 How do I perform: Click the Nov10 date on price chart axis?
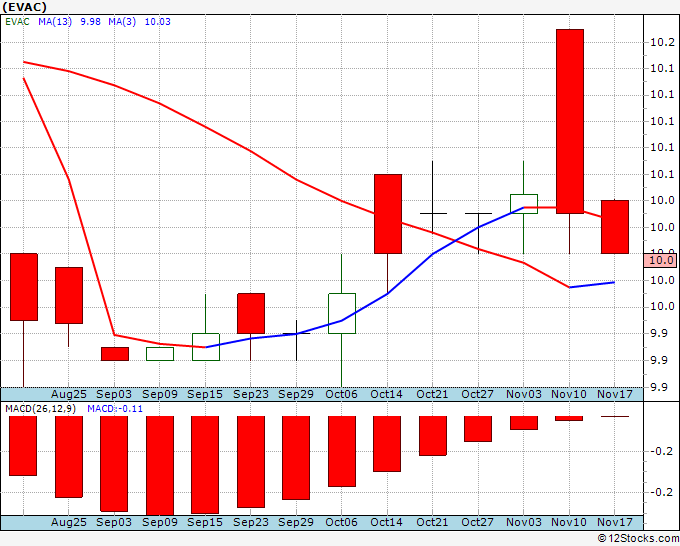click(x=569, y=394)
